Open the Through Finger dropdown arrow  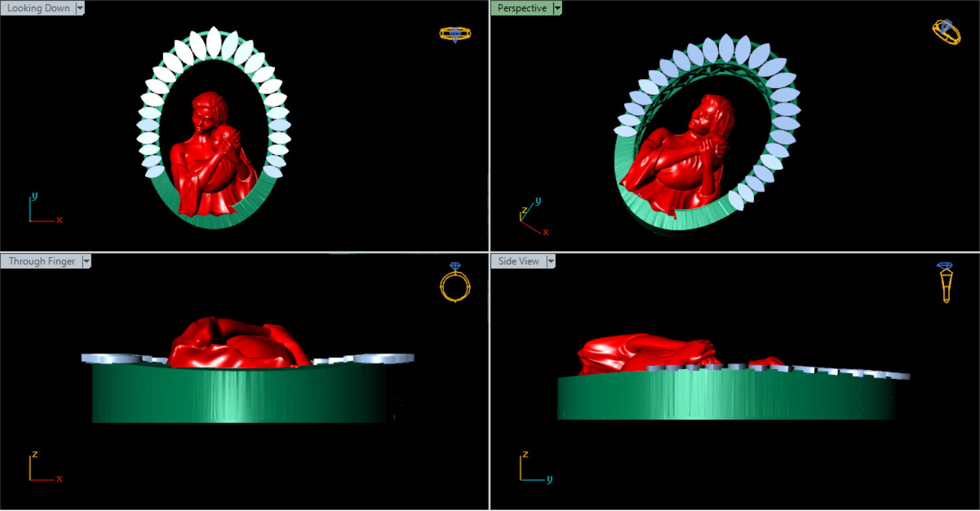click(x=86, y=261)
